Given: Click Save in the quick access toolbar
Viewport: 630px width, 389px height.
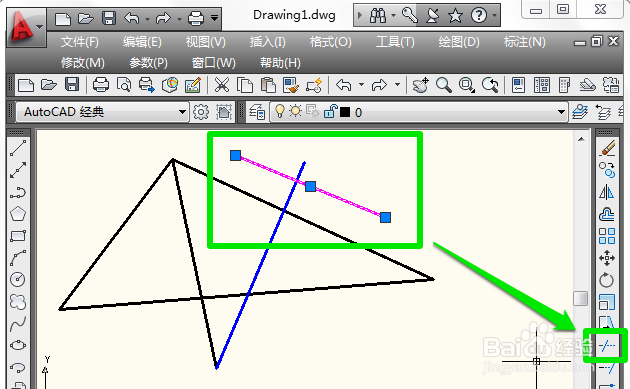Looking at the screenshot, I should point(109,19).
